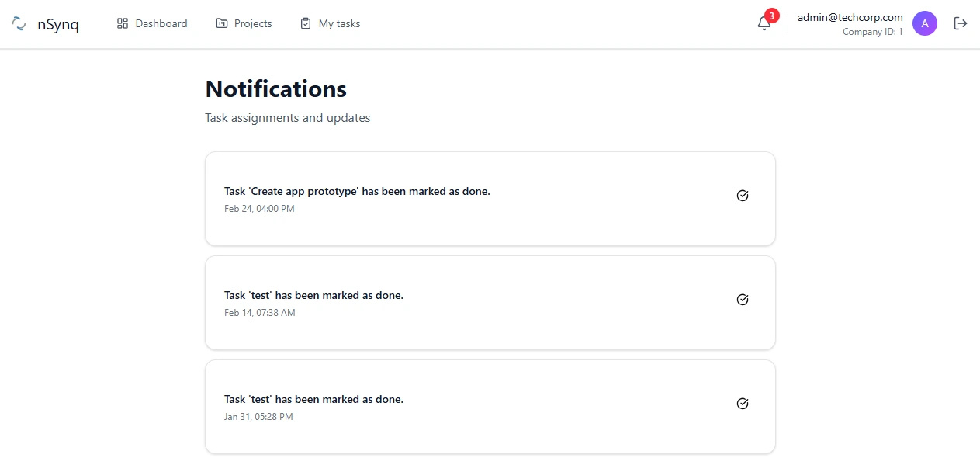The width and height of the screenshot is (980, 458).
Task: Click the red badge showing 3 notifications
Action: (770, 15)
